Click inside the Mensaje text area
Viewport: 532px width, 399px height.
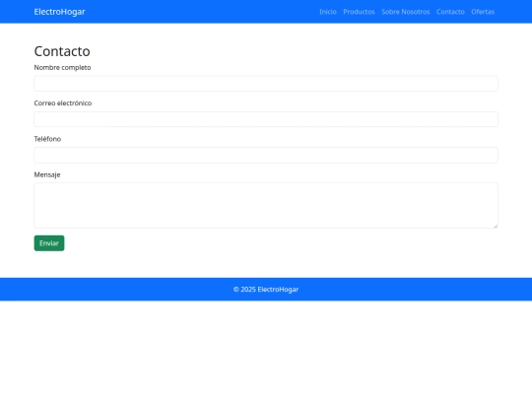(x=266, y=206)
